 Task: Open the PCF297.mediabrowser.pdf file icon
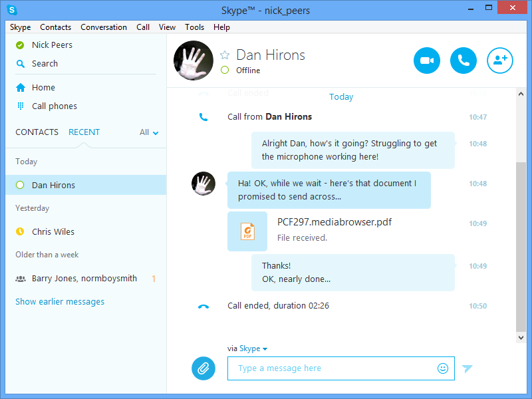coord(247,231)
